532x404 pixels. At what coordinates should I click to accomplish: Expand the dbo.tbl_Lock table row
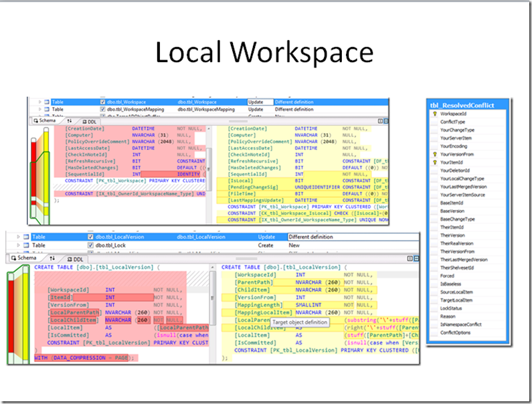(18, 245)
